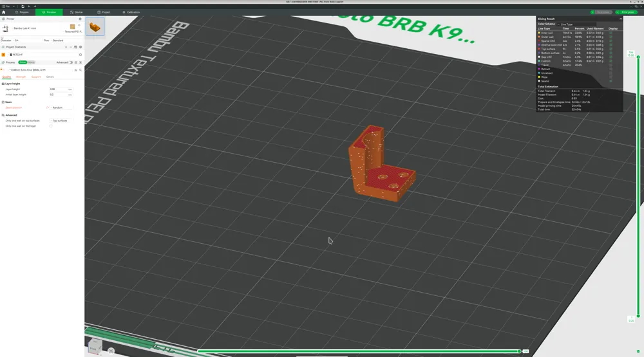Click the AMS sync filament icon

[75, 47]
